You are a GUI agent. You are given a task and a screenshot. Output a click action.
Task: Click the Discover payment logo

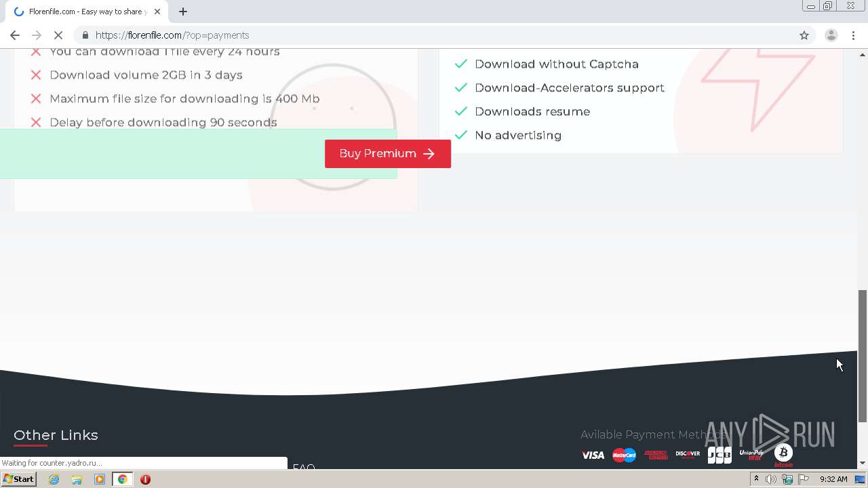coord(688,454)
